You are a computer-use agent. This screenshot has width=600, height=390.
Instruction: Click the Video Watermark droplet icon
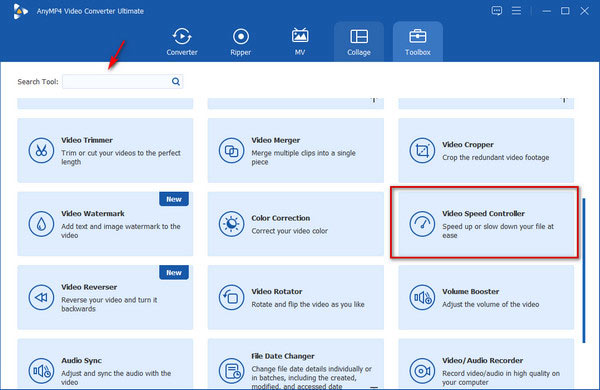click(41, 224)
